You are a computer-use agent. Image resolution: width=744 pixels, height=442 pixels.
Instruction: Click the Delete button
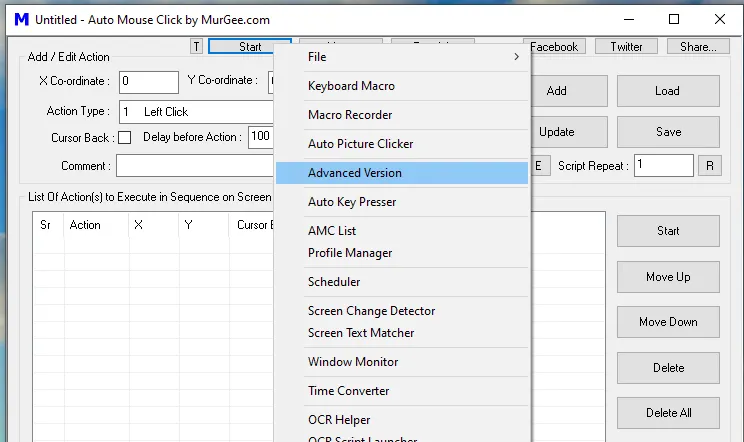[x=668, y=368]
